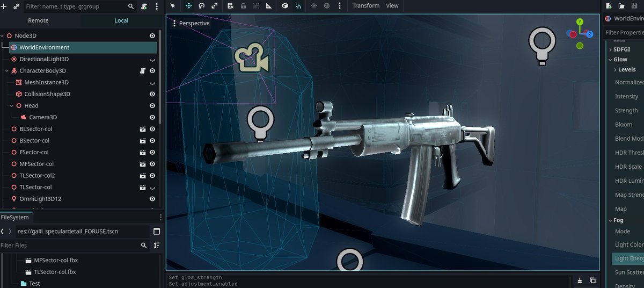
Task: Activate the Rotate Mode tool
Action: click(202, 6)
